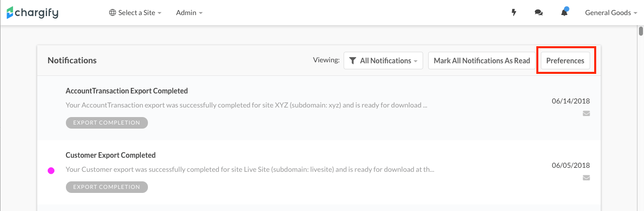Click the funnel filter icon
Screen dimensions: 644x211
pyautogui.click(x=353, y=61)
